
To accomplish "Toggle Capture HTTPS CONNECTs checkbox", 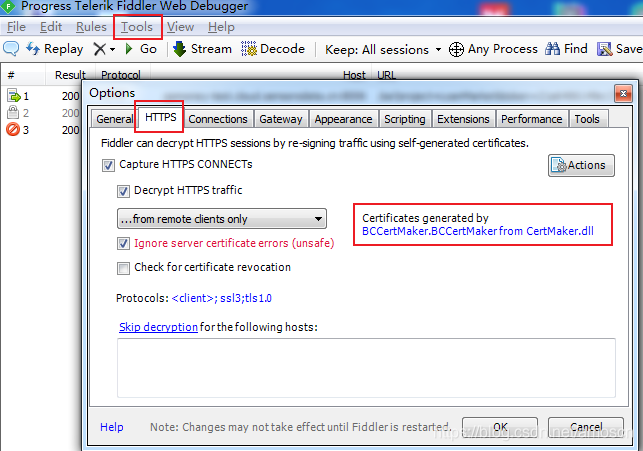I will pos(108,166).
